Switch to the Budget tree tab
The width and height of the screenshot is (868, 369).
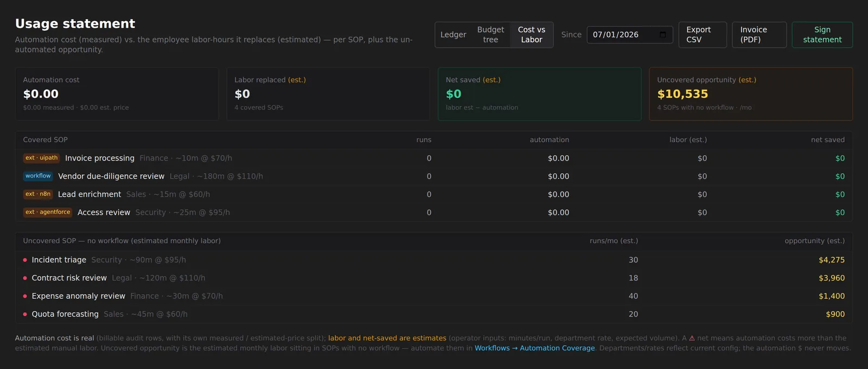[490, 35]
